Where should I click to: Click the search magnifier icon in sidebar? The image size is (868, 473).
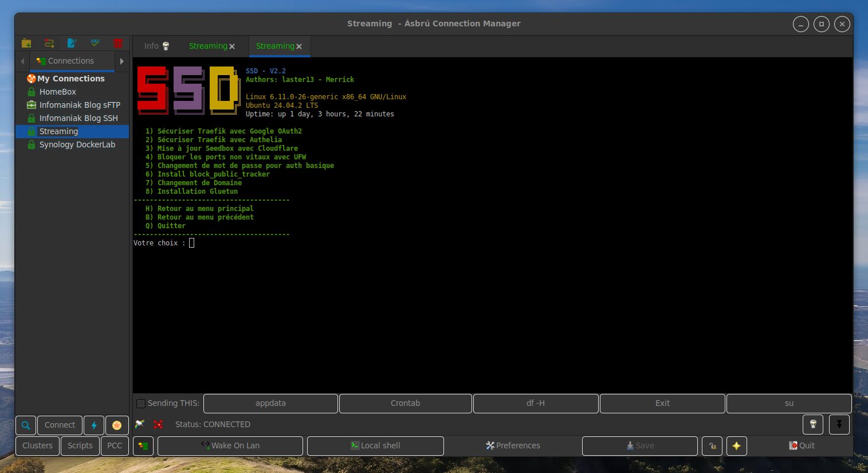pos(26,425)
